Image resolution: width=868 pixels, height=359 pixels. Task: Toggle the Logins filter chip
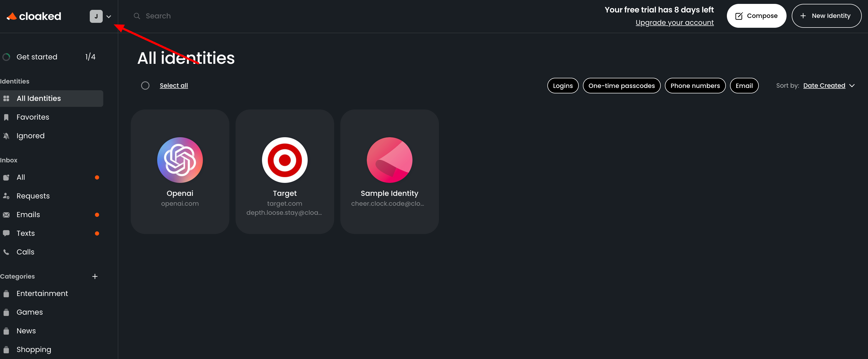point(563,86)
